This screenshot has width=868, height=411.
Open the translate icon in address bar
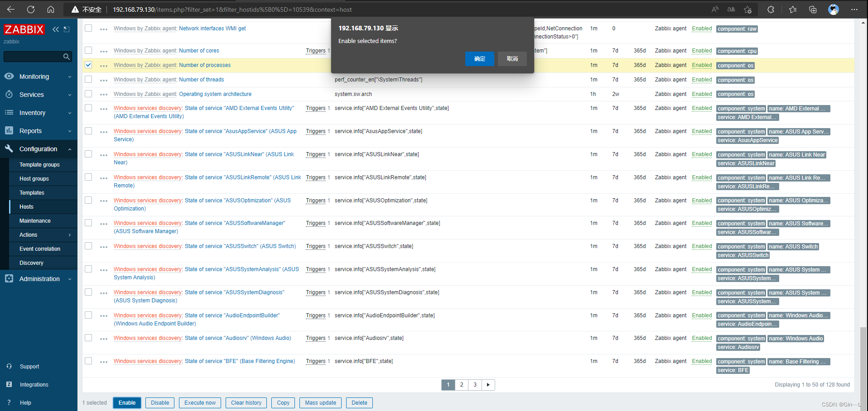pos(731,10)
